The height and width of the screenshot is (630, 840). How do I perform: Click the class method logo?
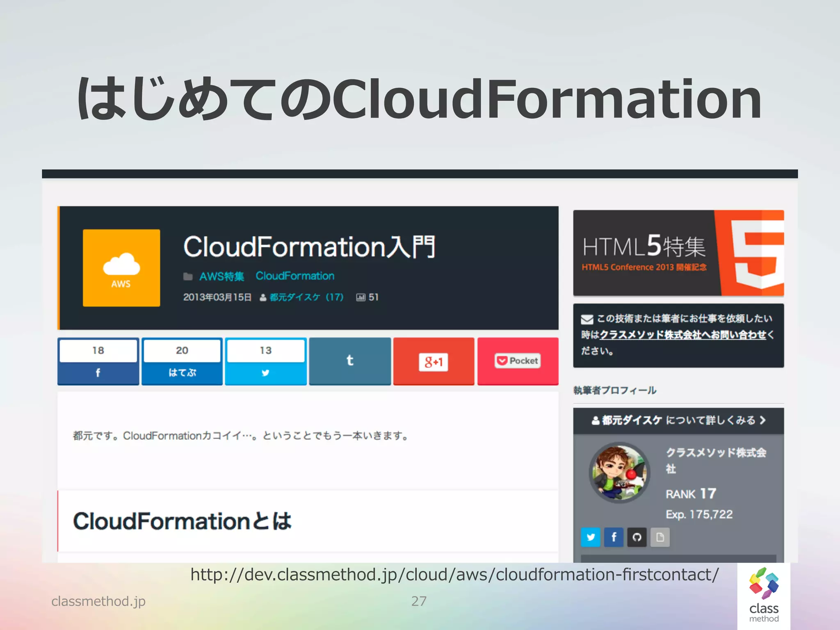tap(764, 595)
